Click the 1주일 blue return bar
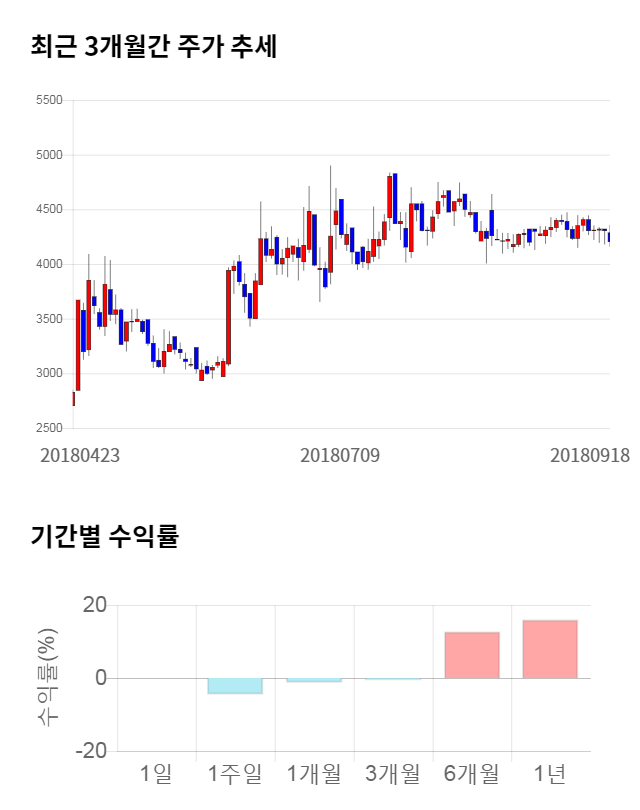 (x=235, y=686)
